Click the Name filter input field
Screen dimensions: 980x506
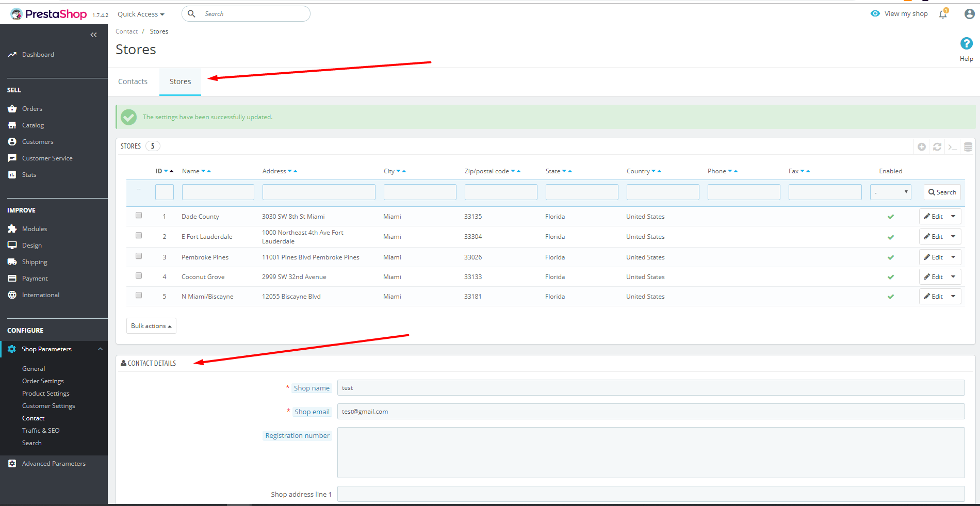point(218,192)
